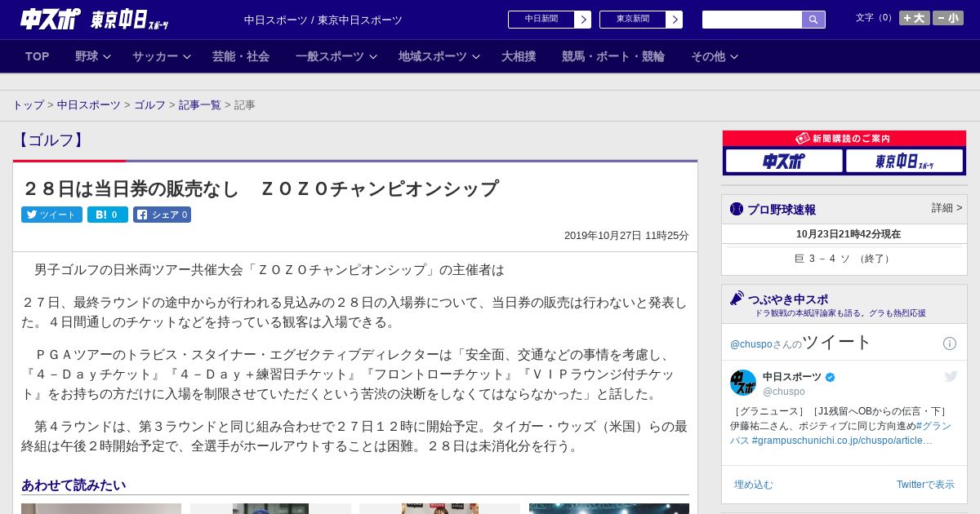980x514 pixels.
Task: Click the 中日スポーツ Twitter avatar
Action: click(743, 383)
